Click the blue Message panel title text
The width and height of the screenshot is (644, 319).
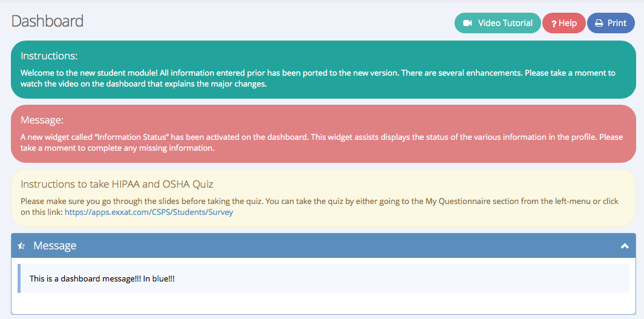54,246
